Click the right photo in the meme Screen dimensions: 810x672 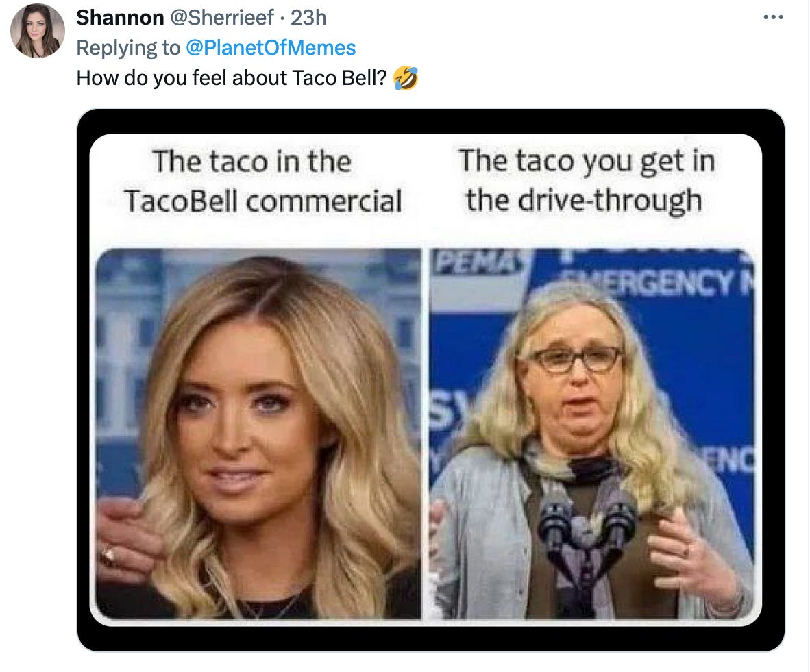point(592,434)
